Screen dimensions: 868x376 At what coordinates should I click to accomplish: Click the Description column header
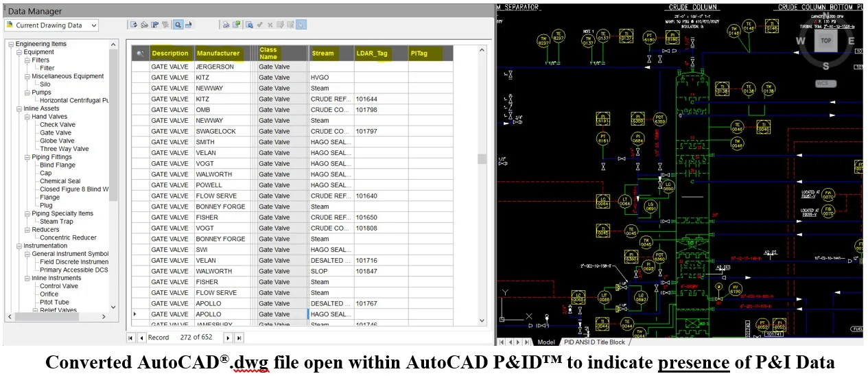pyautogui.click(x=171, y=54)
